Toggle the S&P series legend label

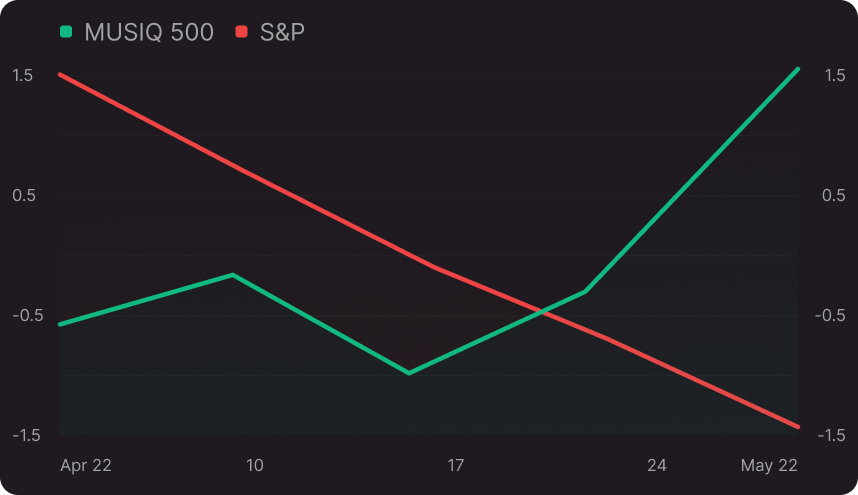tap(282, 32)
